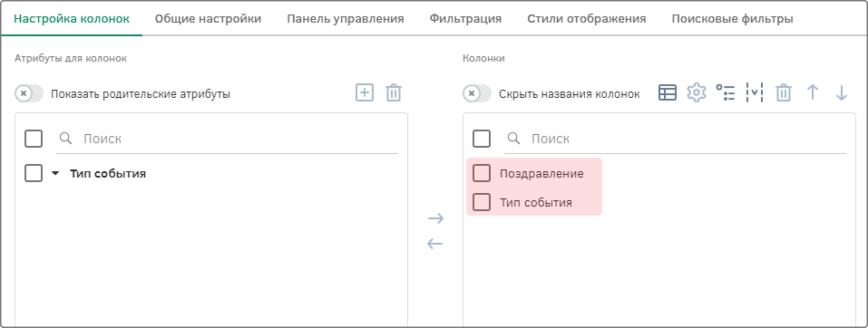Switch to Панель управления tab

click(x=346, y=19)
